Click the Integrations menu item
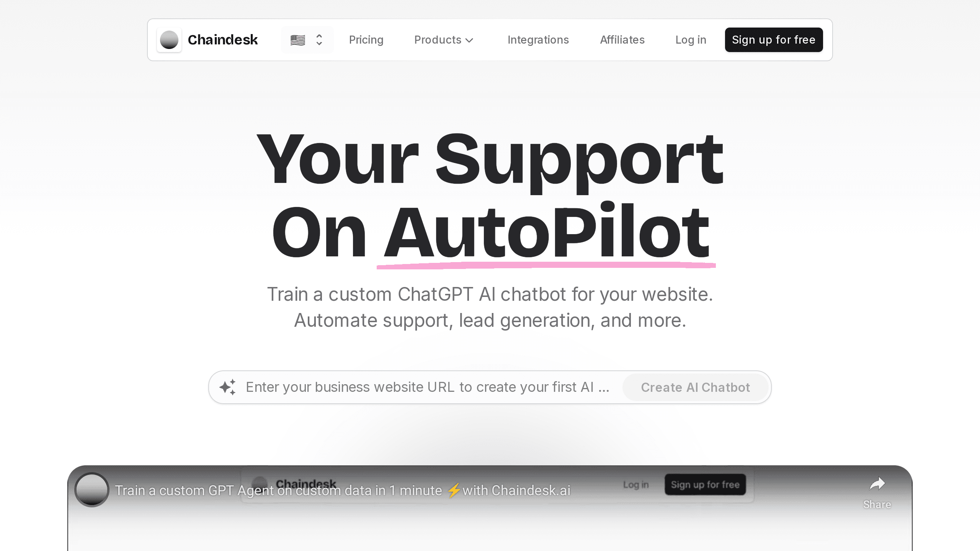Screen dimensions: 980x551 pos(539,40)
